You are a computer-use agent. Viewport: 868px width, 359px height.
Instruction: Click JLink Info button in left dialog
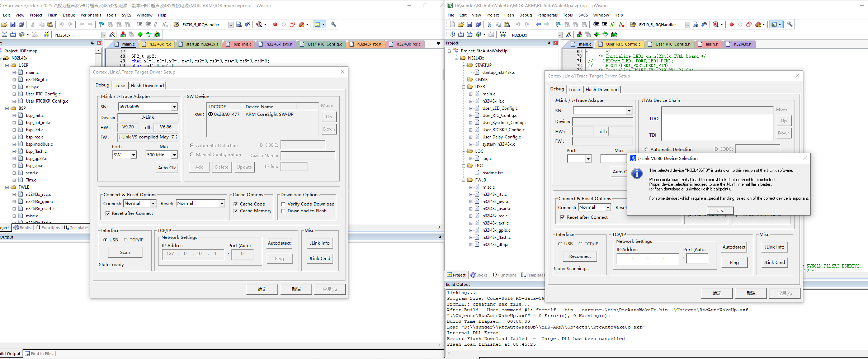tap(320, 243)
